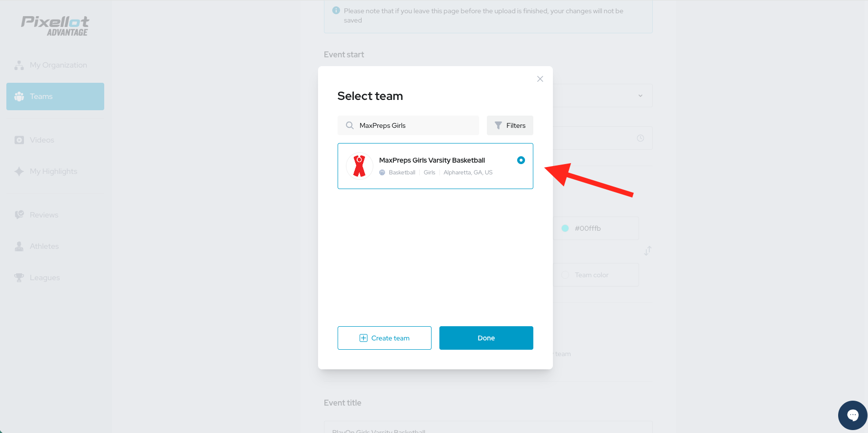Click the Athletes person icon
This screenshot has height=433, width=868.
(x=19, y=246)
